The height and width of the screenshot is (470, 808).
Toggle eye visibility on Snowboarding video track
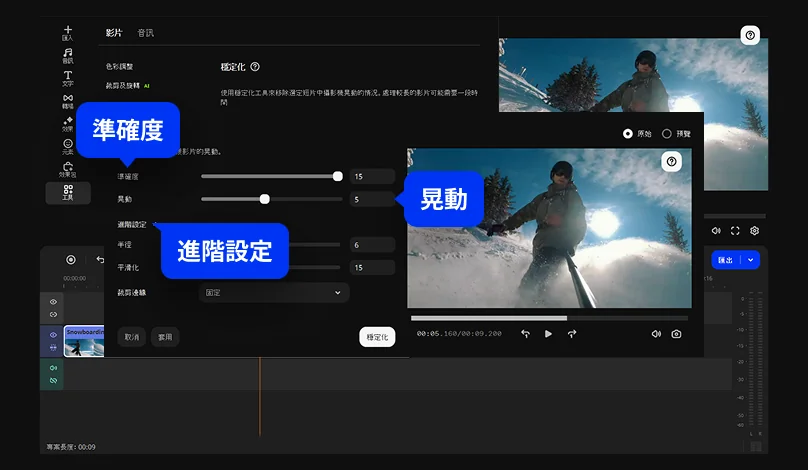[53, 335]
